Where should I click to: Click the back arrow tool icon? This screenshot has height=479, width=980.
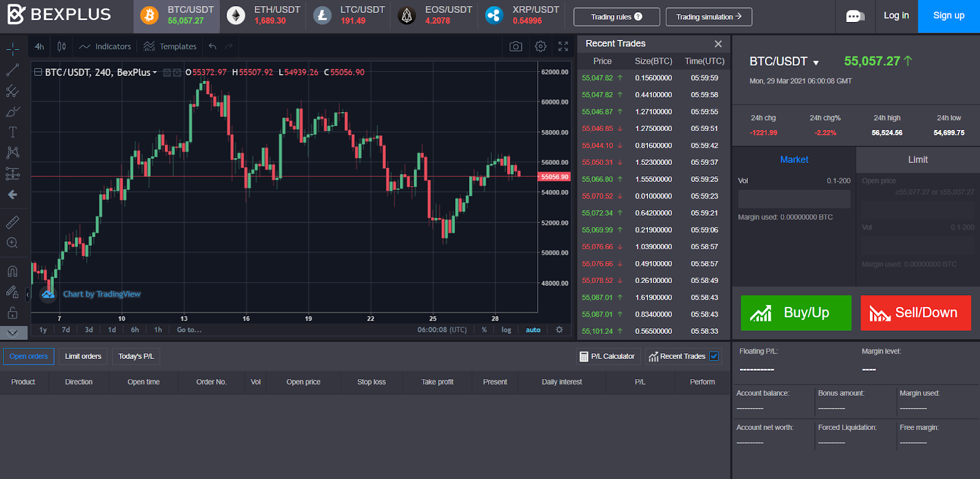click(x=12, y=195)
